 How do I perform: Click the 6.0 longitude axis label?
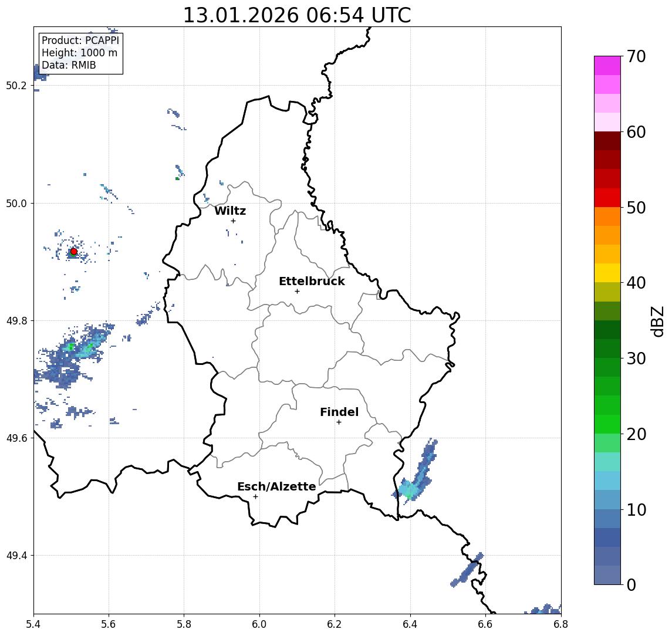click(x=259, y=624)
